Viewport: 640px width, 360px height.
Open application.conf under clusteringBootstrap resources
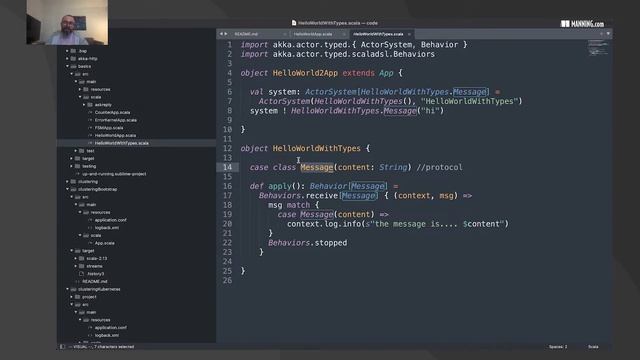(110, 220)
